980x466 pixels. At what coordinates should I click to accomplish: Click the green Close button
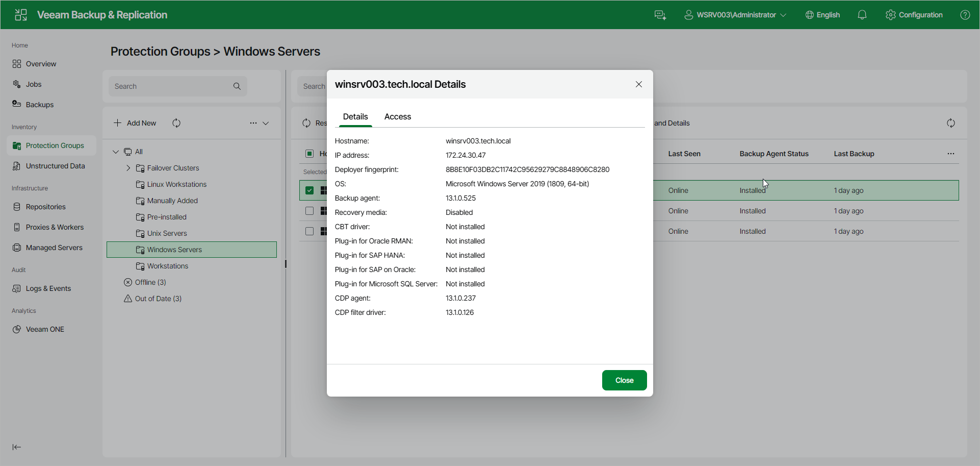[x=625, y=380]
